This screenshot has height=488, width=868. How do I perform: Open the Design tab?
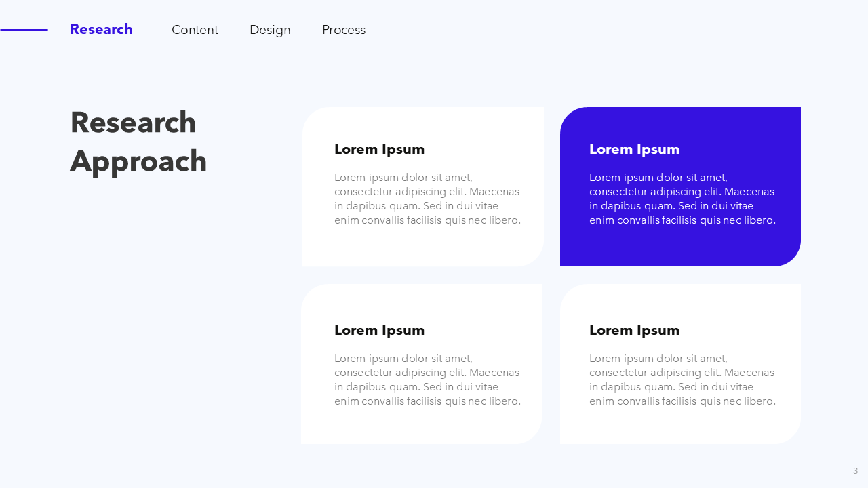pos(270,30)
